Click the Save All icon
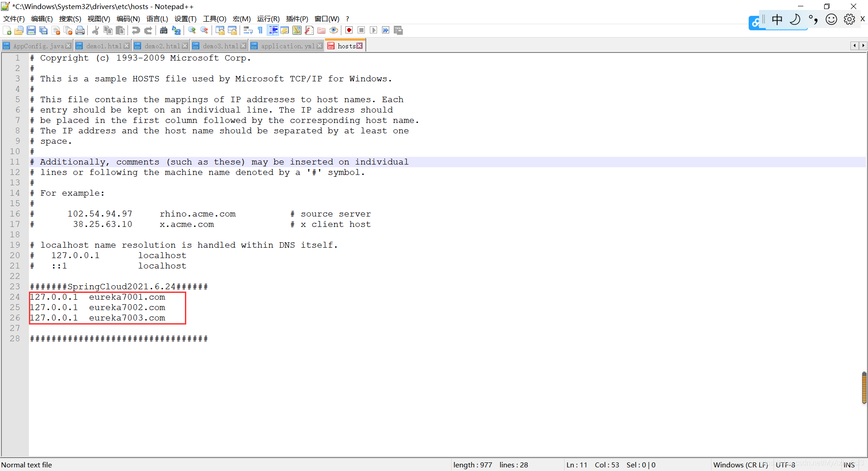The image size is (868, 471). click(x=43, y=30)
